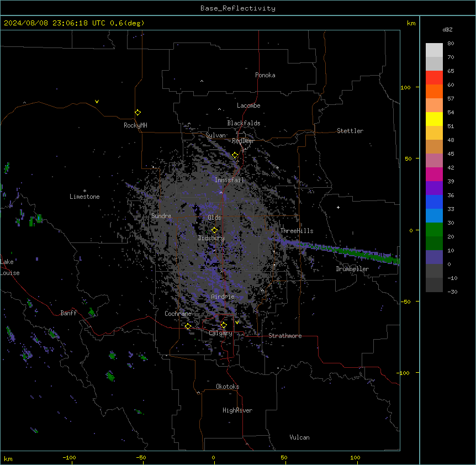
Task: Select the yellow diamond marker south of RedDeer
Action: pyautogui.click(x=235, y=155)
